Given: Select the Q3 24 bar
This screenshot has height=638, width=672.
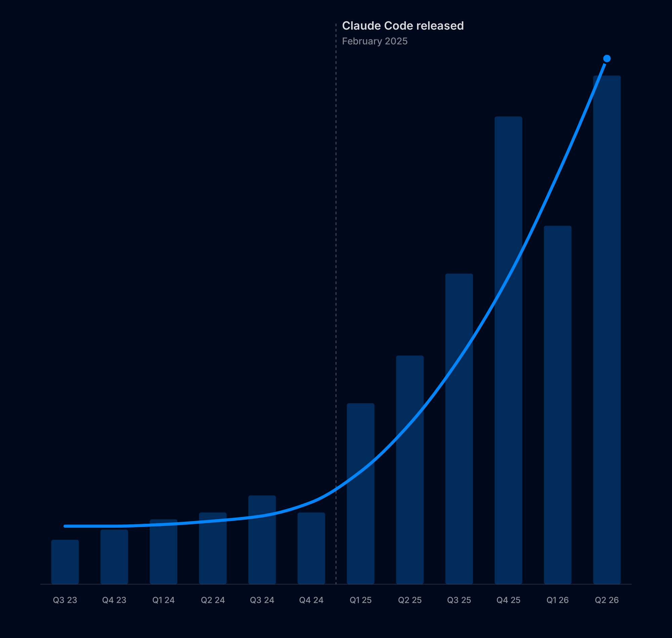Looking at the screenshot, I should coord(262,540).
